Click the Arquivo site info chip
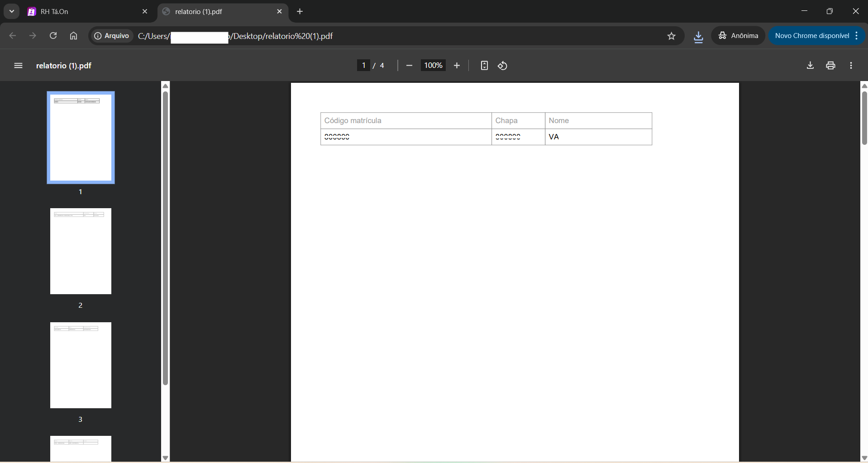The image size is (868, 463). (x=112, y=36)
